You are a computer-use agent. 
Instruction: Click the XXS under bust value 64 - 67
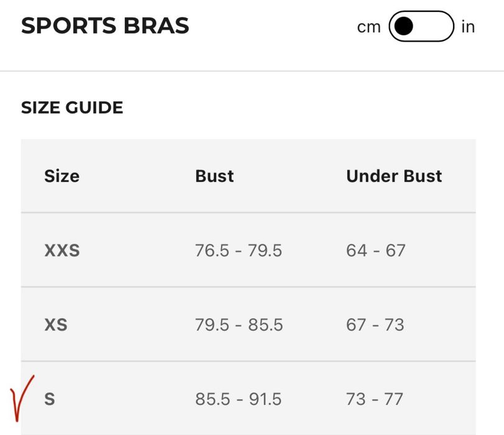point(376,250)
